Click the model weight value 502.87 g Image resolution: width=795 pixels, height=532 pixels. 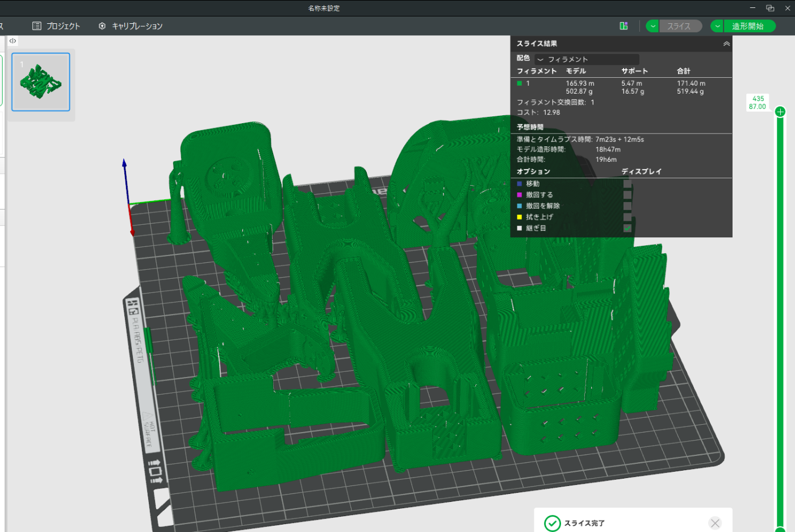[579, 91]
